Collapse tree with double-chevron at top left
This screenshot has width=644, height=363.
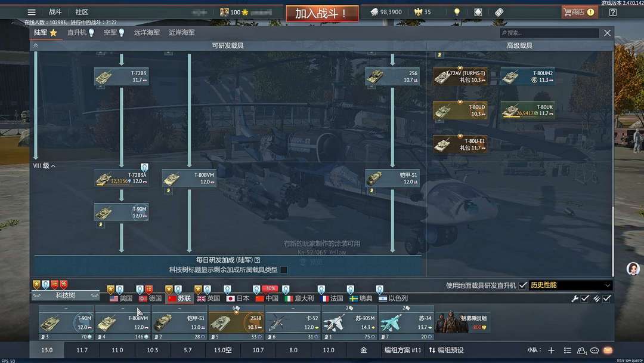(36, 45)
